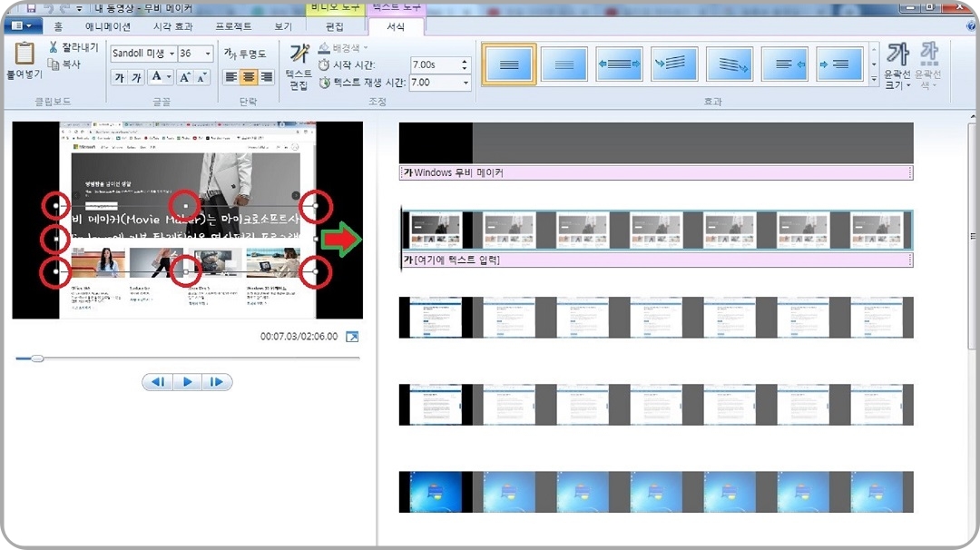Click the 텍스트 편집 edit text button
The width and height of the screenshot is (980, 550).
click(x=299, y=66)
